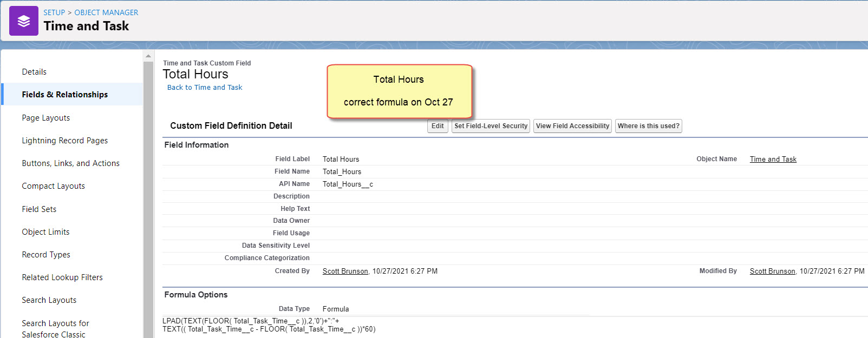Click the Field Information section header

tap(197, 145)
